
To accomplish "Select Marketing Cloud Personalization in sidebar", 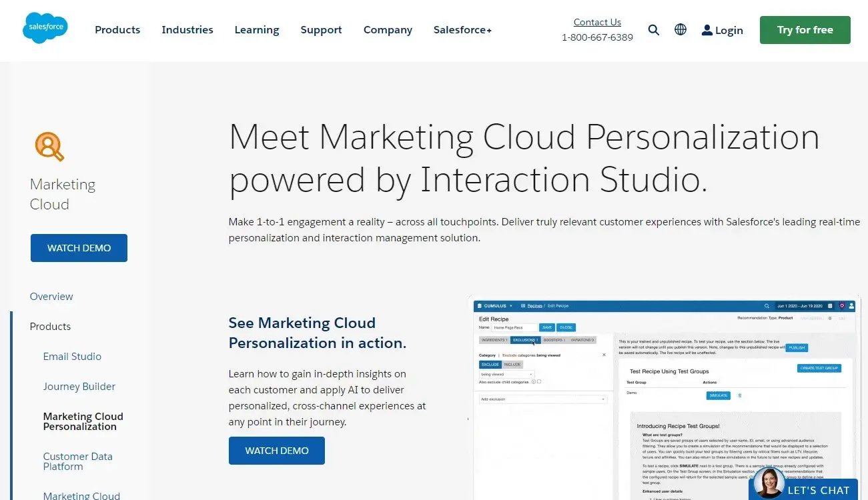I will (x=83, y=421).
